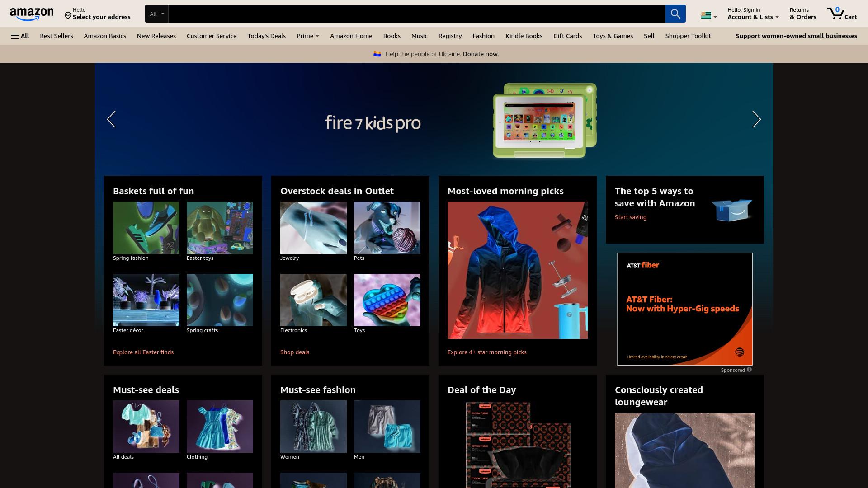The height and width of the screenshot is (488, 868).
Task: Open the morning picks hoodie image
Action: coord(518,270)
